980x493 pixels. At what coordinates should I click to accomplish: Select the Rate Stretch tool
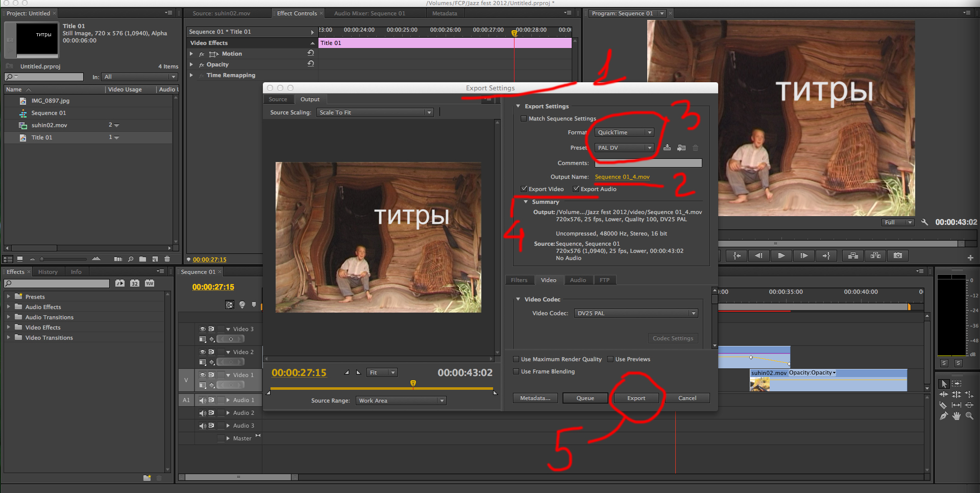969,394
